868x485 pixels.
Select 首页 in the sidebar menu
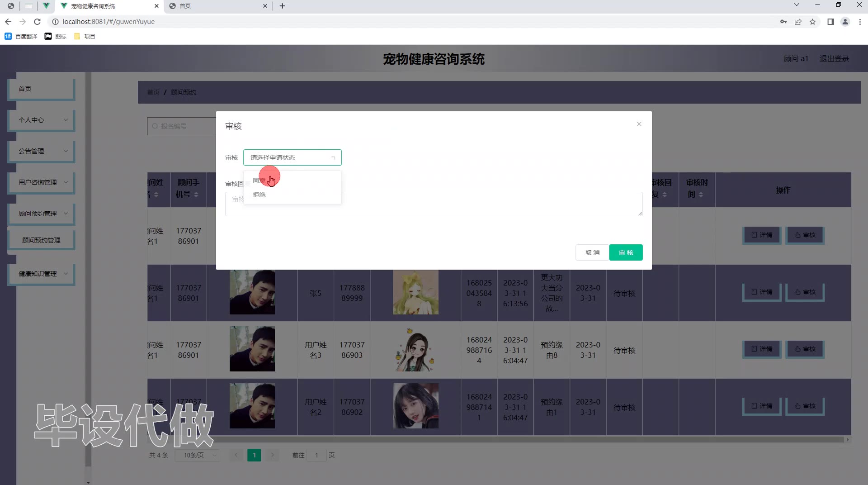tap(41, 89)
